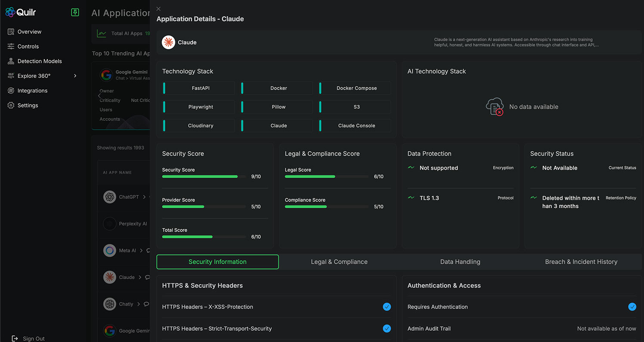Image resolution: width=644 pixels, height=342 pixels.
Task: Expand the Claude row chevron
Action: [140, 277]
